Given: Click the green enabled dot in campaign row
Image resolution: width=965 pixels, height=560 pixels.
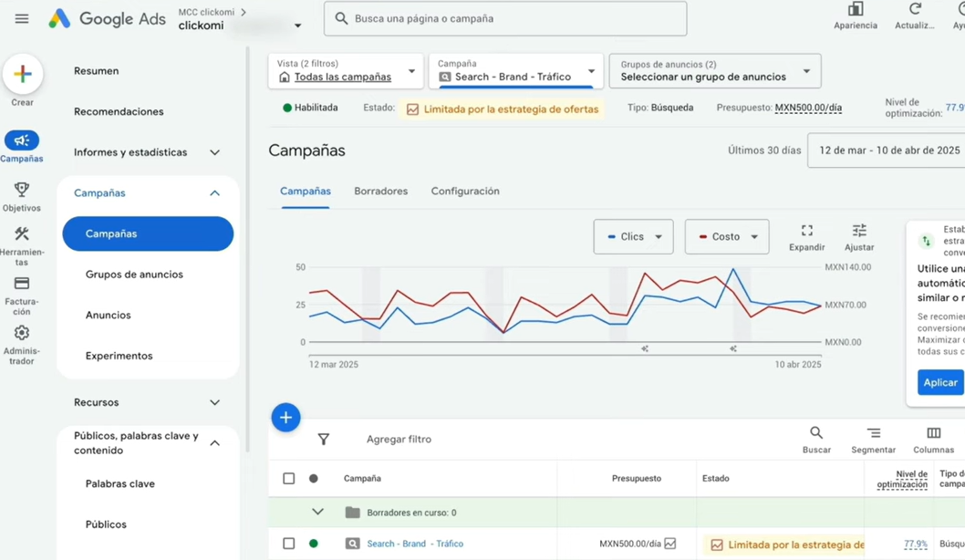Looking at the screenshot, I should pyautogui.click(x=313, y=544).
